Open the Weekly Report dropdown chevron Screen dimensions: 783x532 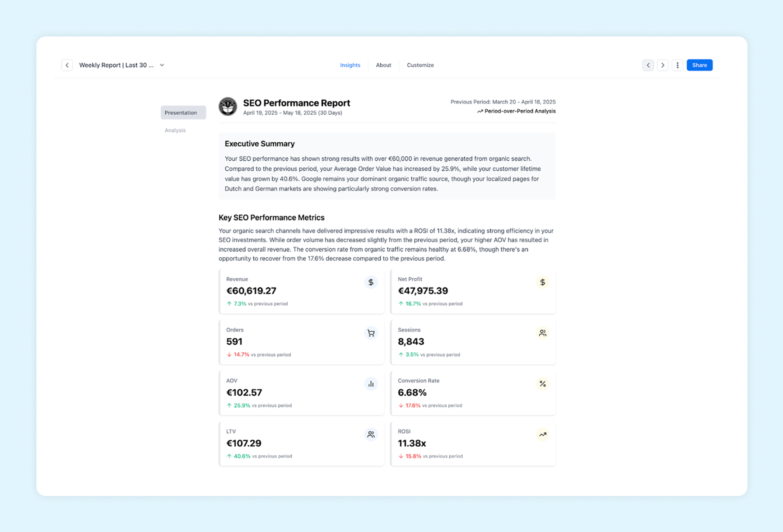click(x=162, y=65)
